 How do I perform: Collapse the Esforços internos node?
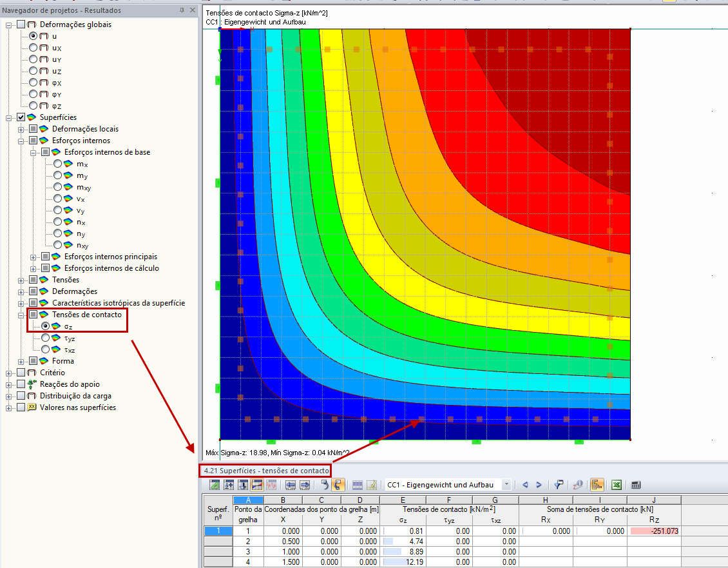(21, 141)
